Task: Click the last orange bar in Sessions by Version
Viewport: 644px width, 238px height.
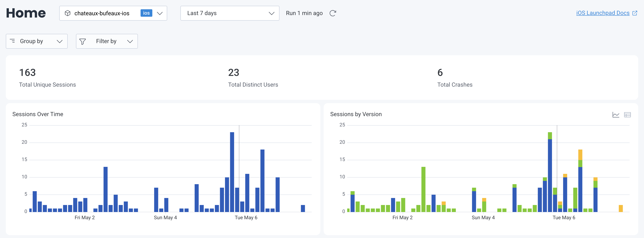Action: tap(620, 208)
